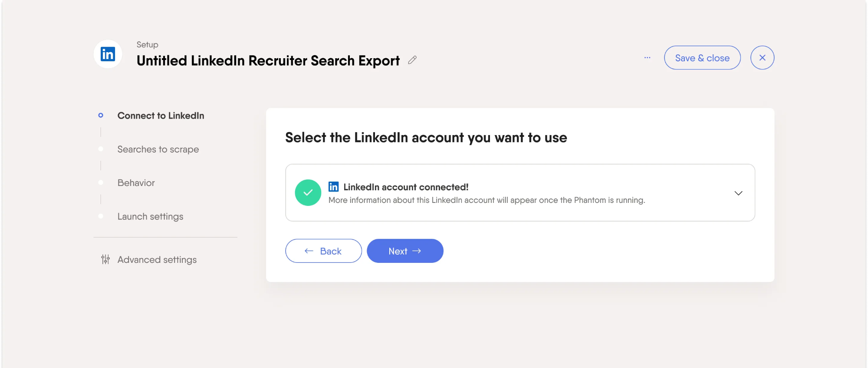Click the Searches to scrape step dot
The image size is (868, 368).
pyautogui.click(x=101, y=149)
